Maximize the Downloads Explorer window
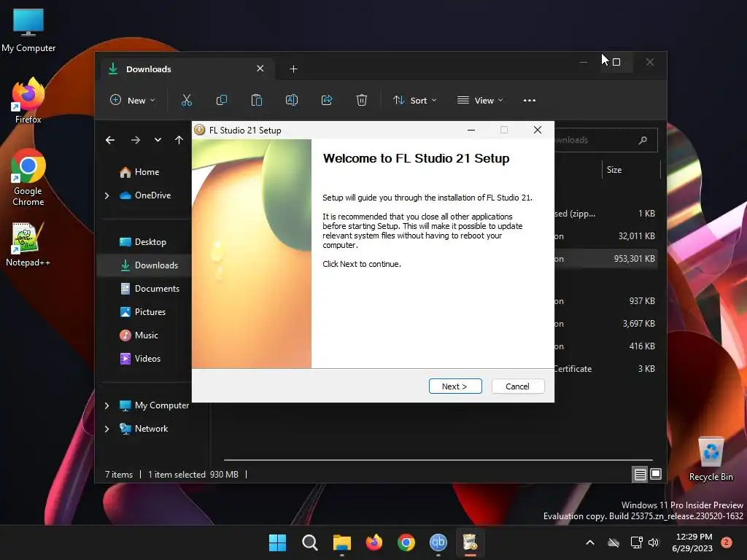 pyautogui.click(x=616, y=62)
